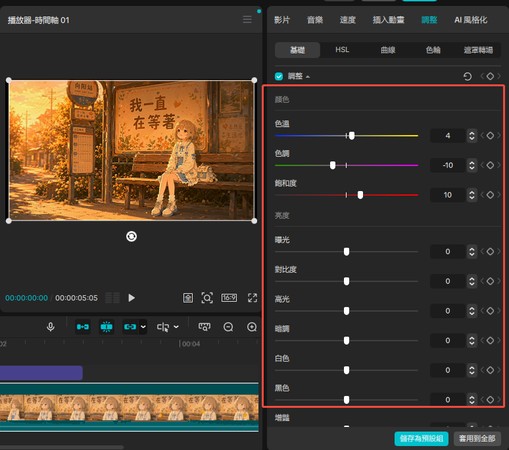
Task: Click the 飽和度 slider handle
Action: [360, 195]
